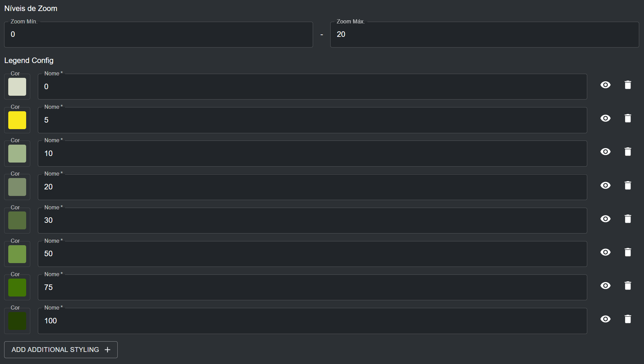Edit the Nome field containing 50

[x=312, y=254]
